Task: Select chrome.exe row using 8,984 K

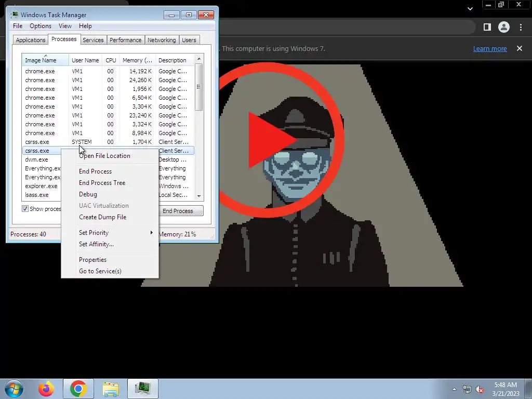Action: coord(108,133)
